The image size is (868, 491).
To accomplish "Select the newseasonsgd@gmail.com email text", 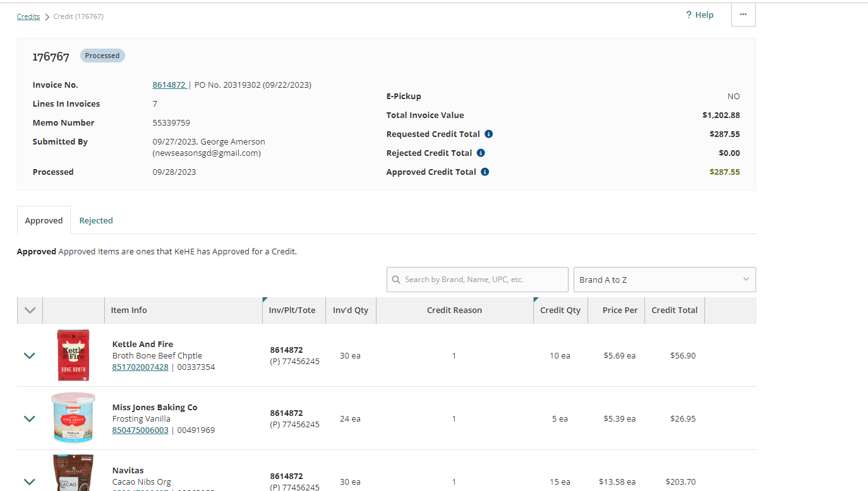I will (207, 153).
